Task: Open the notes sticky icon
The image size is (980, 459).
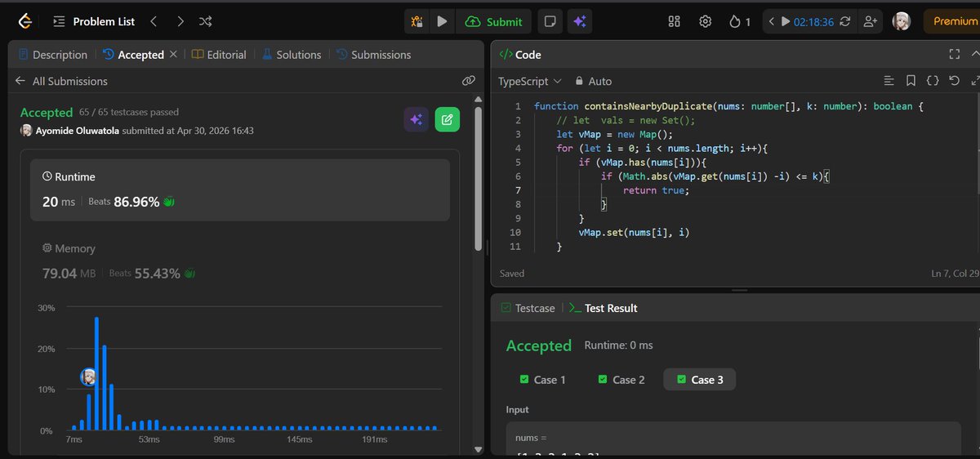Action: tap(552, 21)
